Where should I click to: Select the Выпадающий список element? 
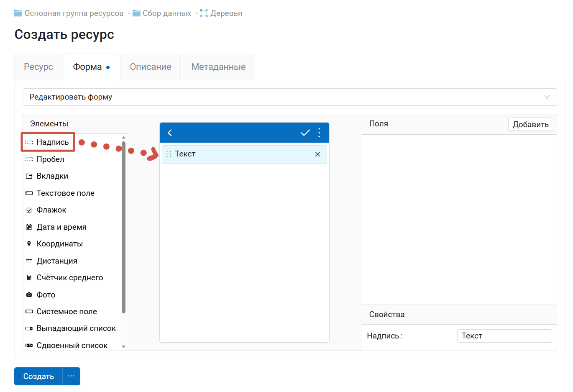point(76,328)
